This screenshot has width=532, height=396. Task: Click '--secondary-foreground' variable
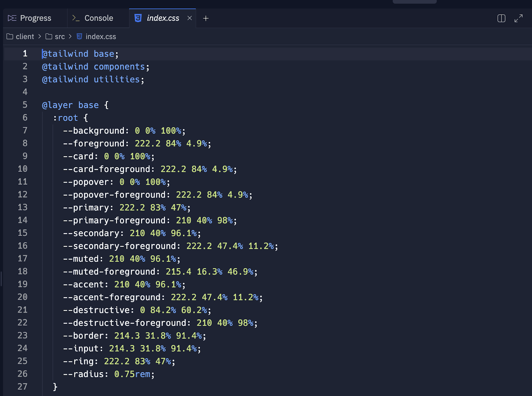click(119, 246)
